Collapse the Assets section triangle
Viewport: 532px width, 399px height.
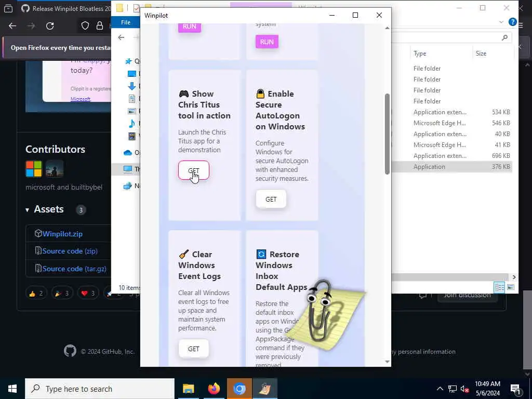click(x=27, y=210)
